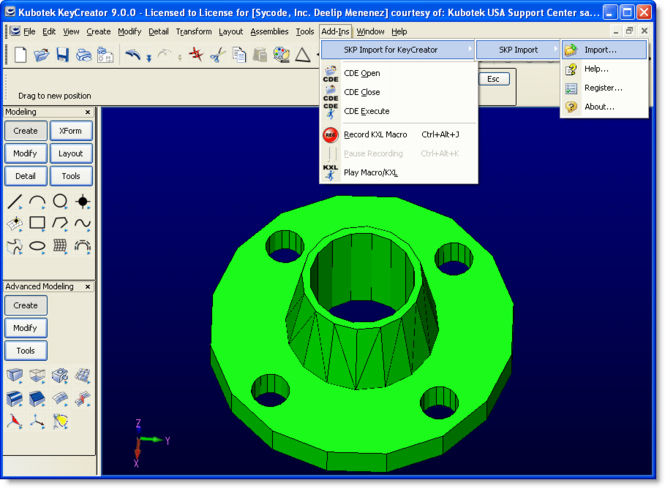Open a file with the folder icon
665x488 pixels.
pyautogui.click(x=42, y=55)
